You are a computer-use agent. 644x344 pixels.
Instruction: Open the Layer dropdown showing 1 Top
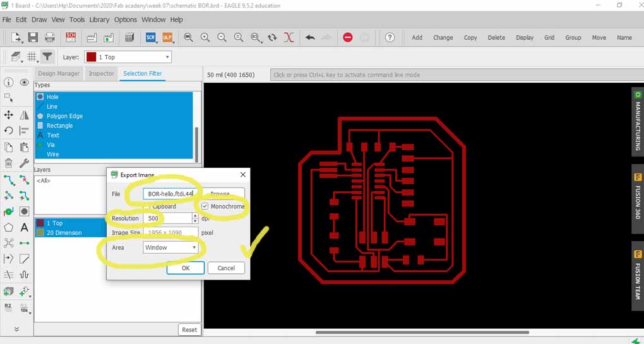128,57
